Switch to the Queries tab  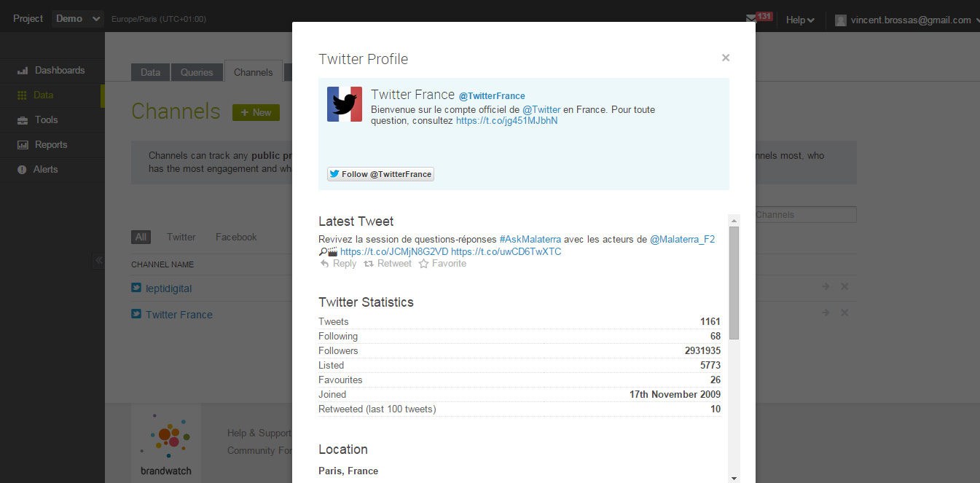(197, 72)
